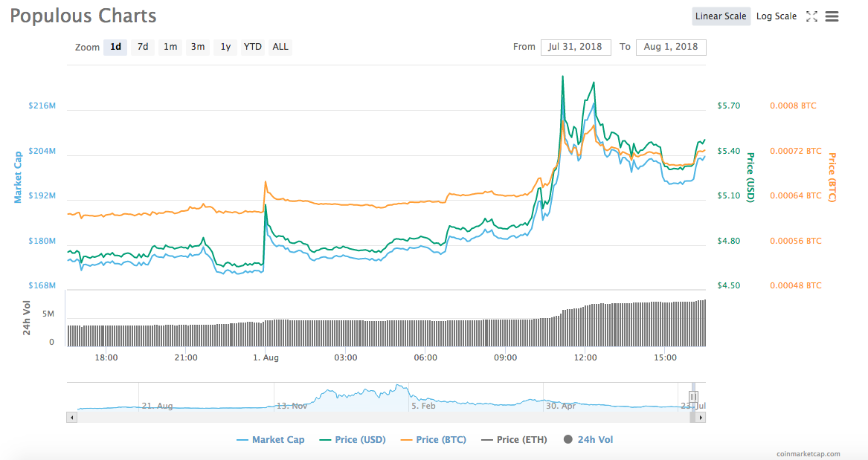The height and width of the screenshot is (460, 868).
Task: Select 7d zoom range
Action: (143, 47)
